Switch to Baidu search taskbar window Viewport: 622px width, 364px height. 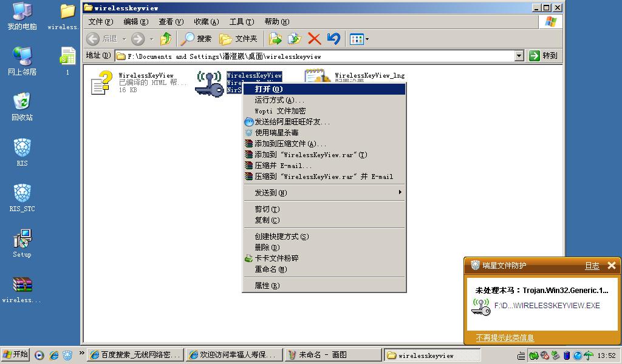pos(136,355)
